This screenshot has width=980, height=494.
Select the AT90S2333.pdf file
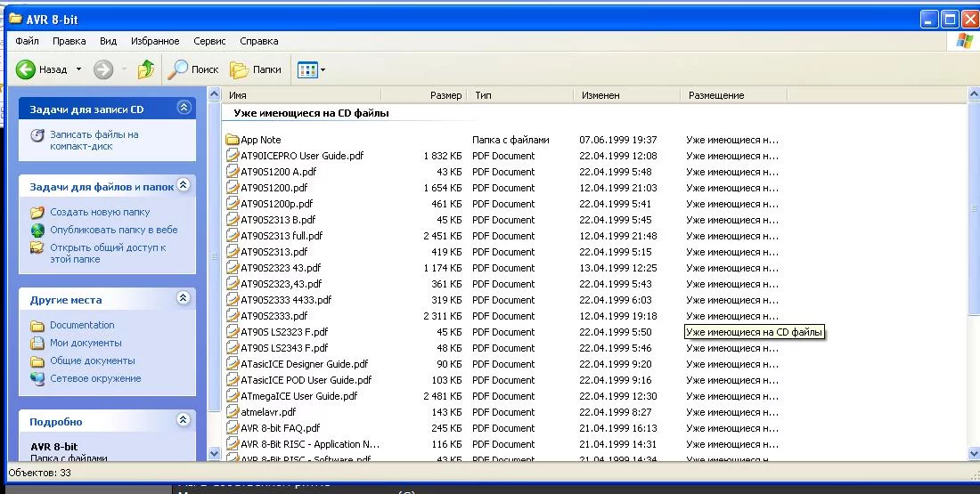click(274, 316)
